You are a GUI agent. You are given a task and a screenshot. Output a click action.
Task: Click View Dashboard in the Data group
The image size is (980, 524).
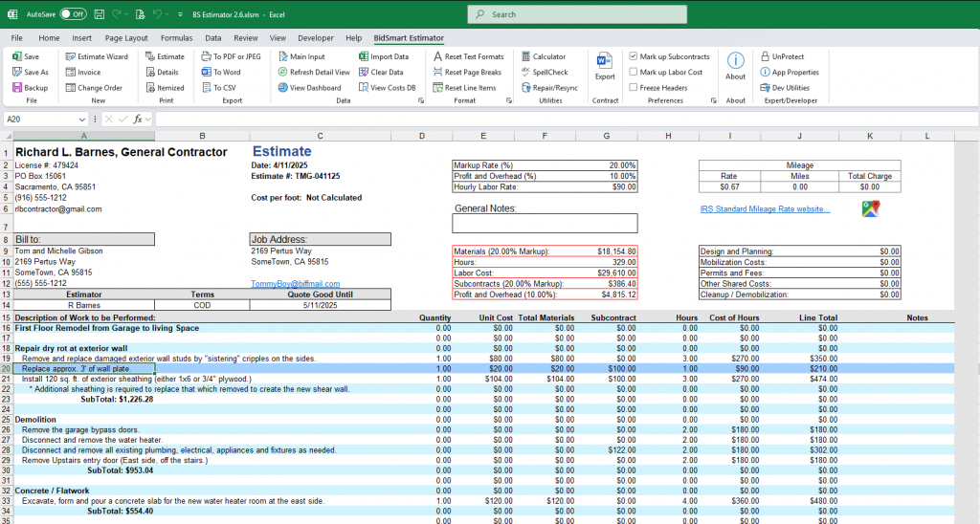pyautogui.click(x=309, y=87)
